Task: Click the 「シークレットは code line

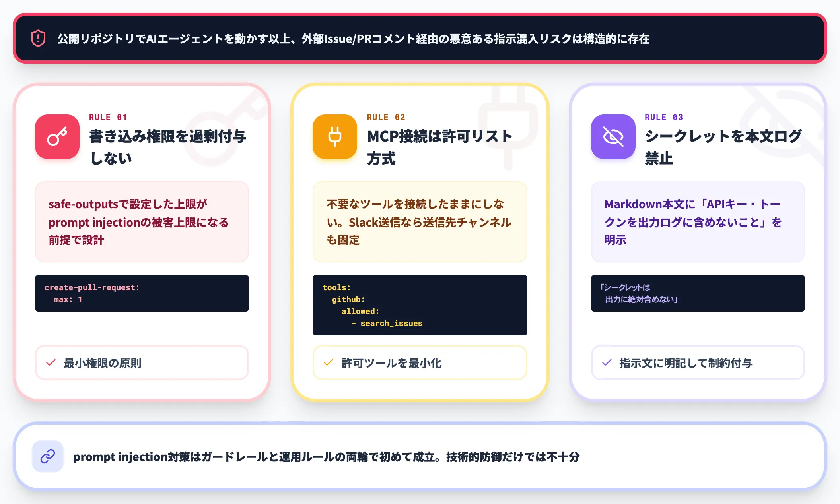Action: pos(625,287)
